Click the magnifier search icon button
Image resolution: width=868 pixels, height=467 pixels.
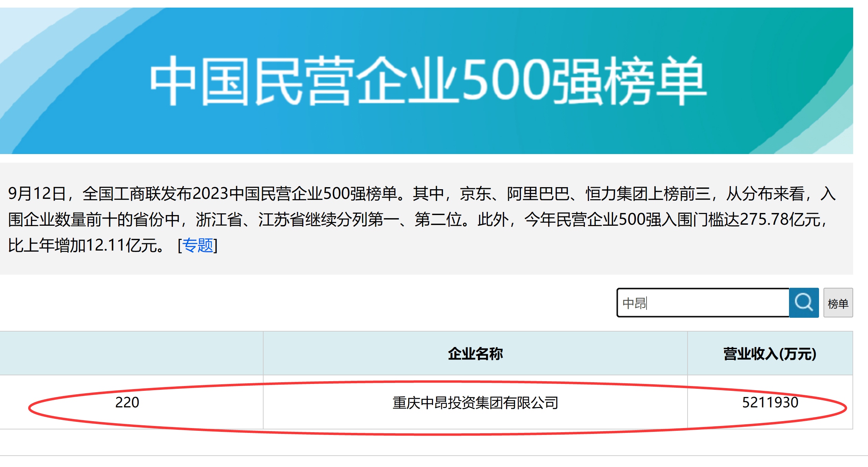[804, 303]
